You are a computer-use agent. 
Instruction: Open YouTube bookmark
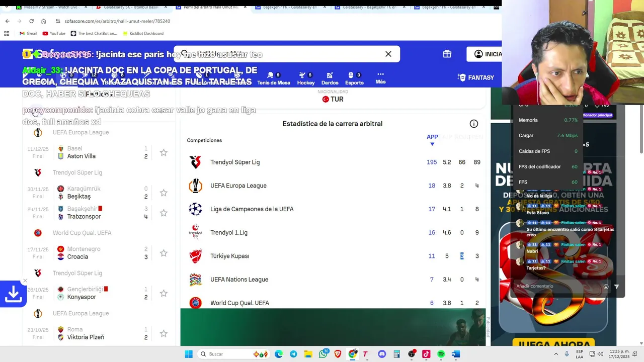[x=54, y=33]
